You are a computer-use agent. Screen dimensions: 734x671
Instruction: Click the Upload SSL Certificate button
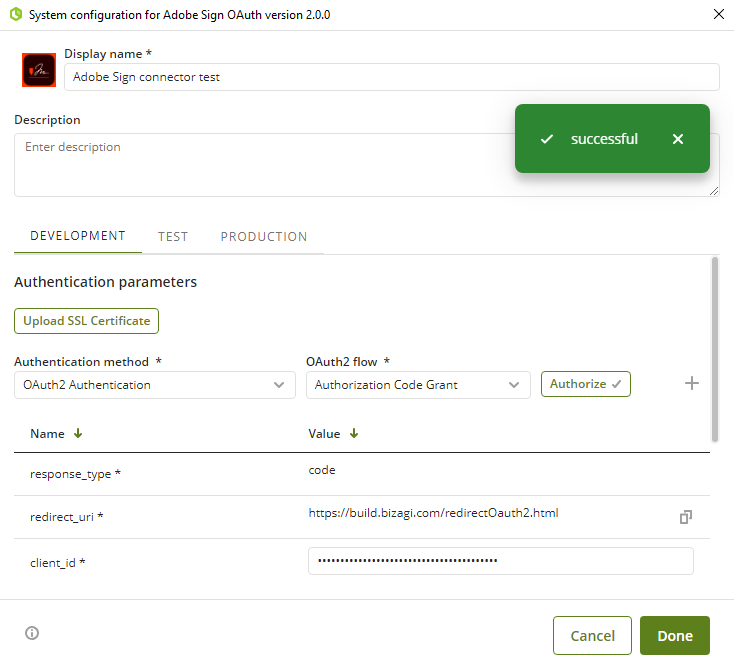[87, 321]
